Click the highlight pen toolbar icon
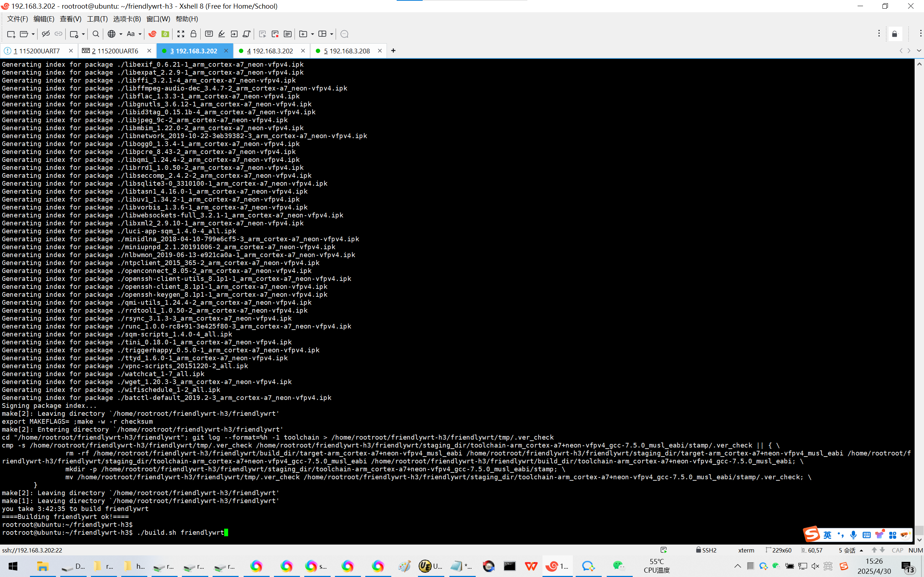Image resolution: width=924 pixels, height=577 pixels. 222,34
